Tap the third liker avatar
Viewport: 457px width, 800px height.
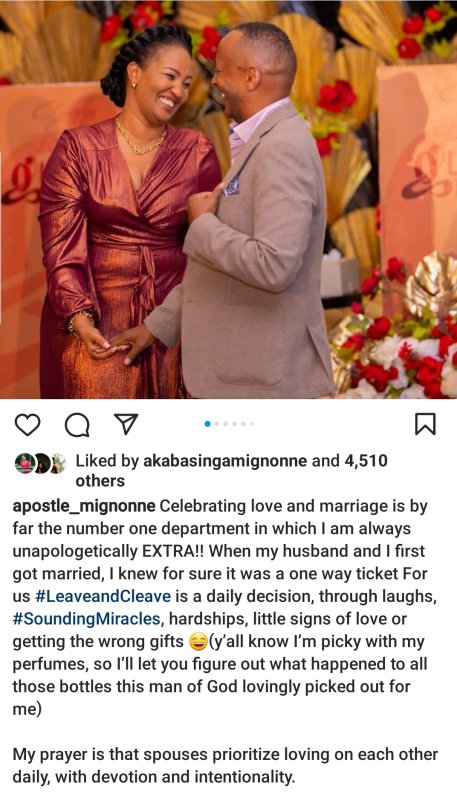point(58,463)
